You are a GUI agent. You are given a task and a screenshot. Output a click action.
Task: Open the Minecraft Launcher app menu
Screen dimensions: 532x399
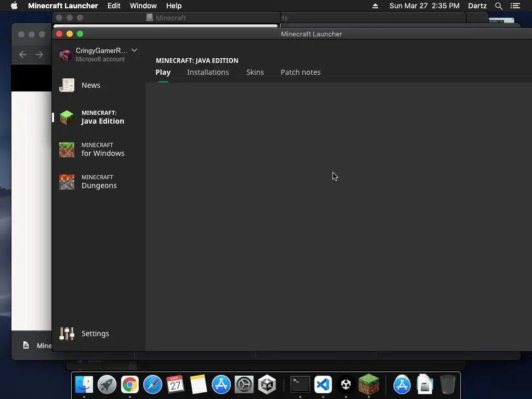(63, 6)
